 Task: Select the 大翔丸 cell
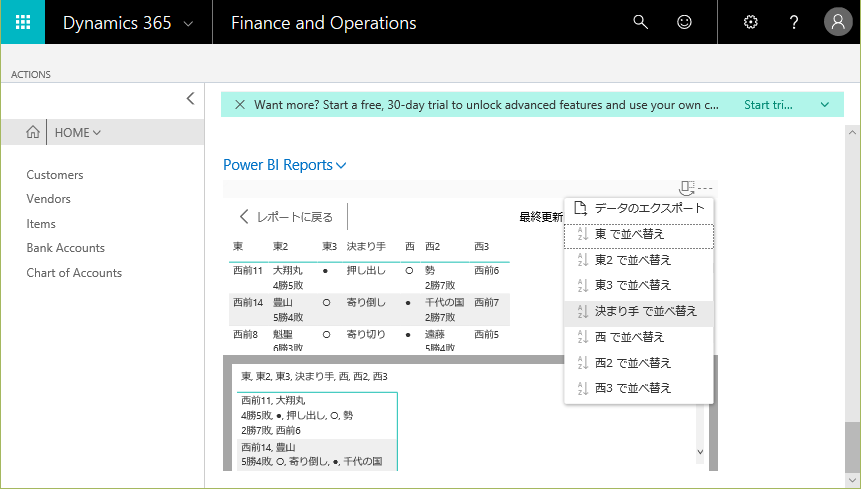point(288,271)
